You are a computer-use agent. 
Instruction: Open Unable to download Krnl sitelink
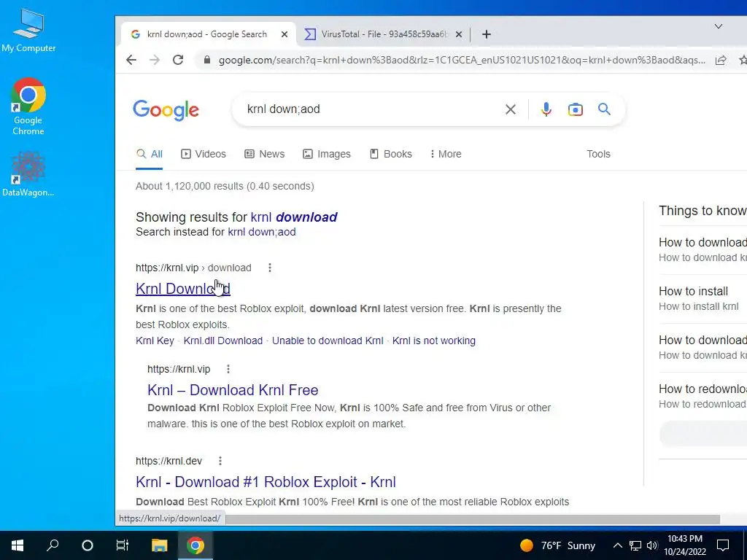point(328,341)
